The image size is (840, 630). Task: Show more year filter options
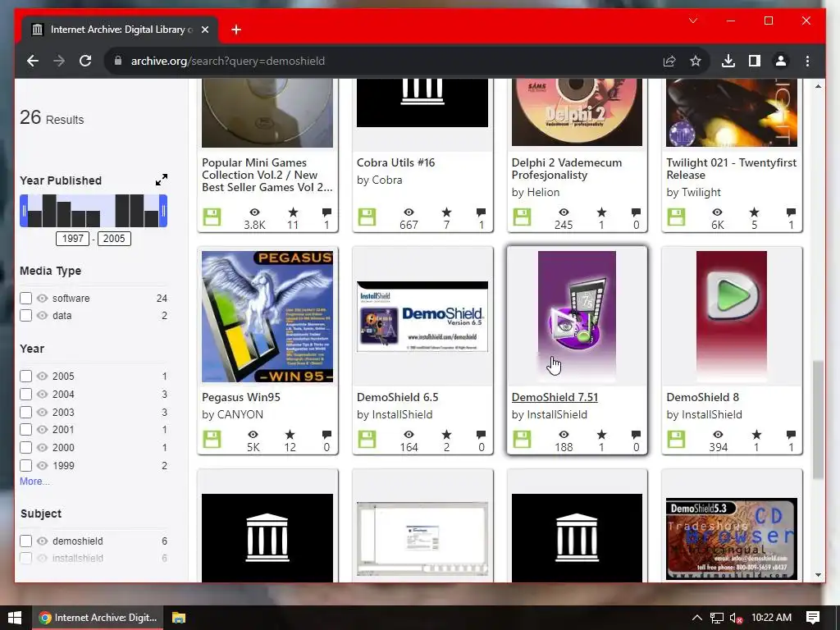pos(34,481)
